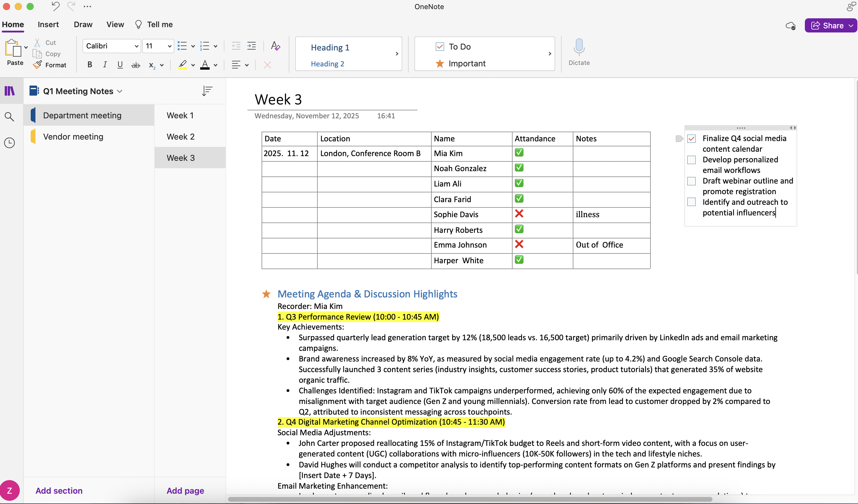Image resolution: width=858 pixels, height=504 pixels.
Task: Click the Bold formatting icon
Action: [89, 65]
